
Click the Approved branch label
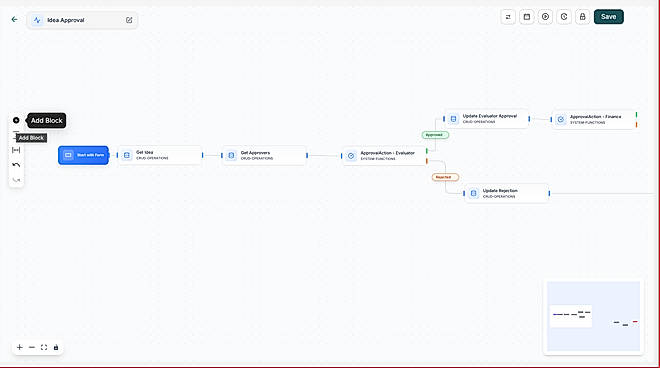435,135
